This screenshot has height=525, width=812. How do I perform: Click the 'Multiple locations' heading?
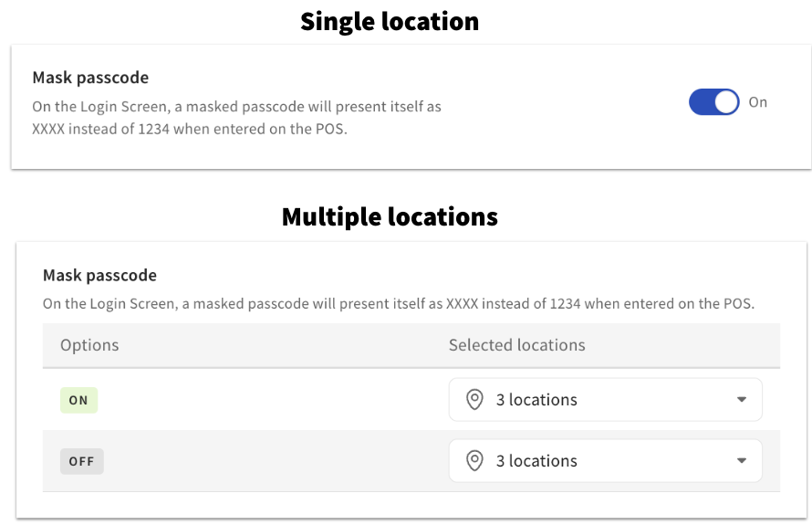coord(390,216)
